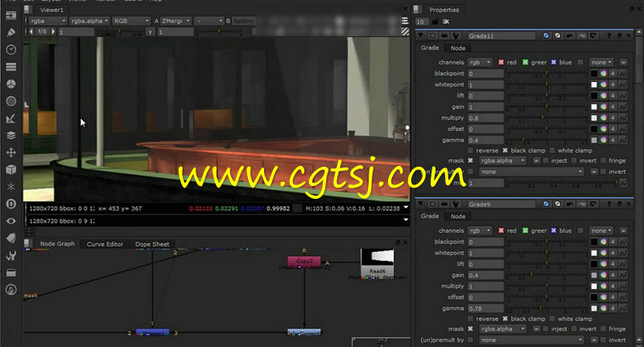This screenshot has height=347, width=644.
Task: Click the Y gamma toggle button in viewer
Action: pyautogui.click(x=150, y=32)
